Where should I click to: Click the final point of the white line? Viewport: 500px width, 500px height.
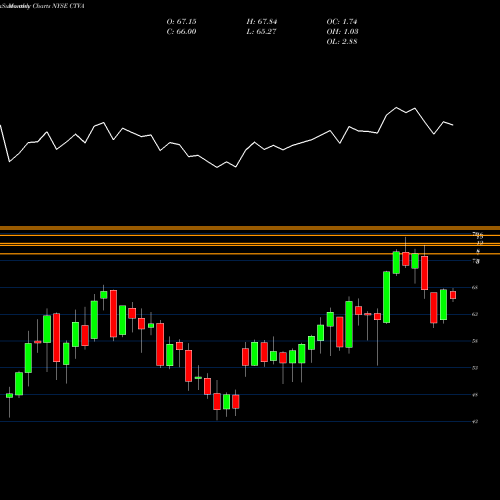tap(453, 125)
